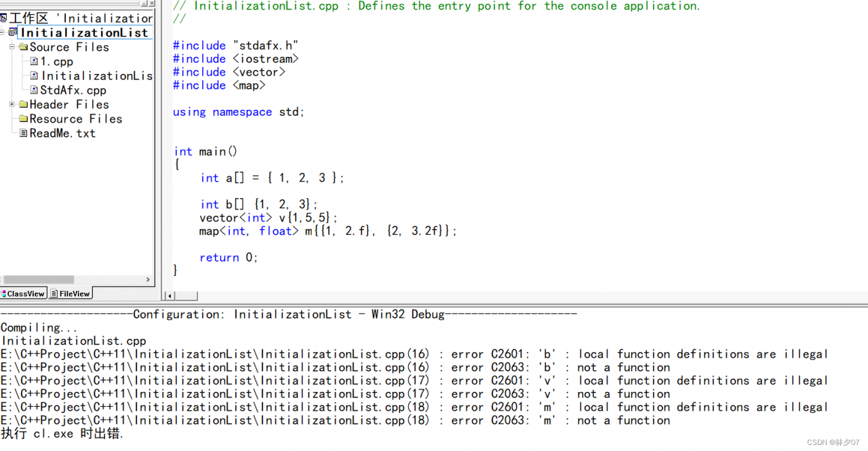Viewport: 868px width, 451px height.
Task: Click the workspace root icon
Action: pyautogui.click(x=3, y=18)
